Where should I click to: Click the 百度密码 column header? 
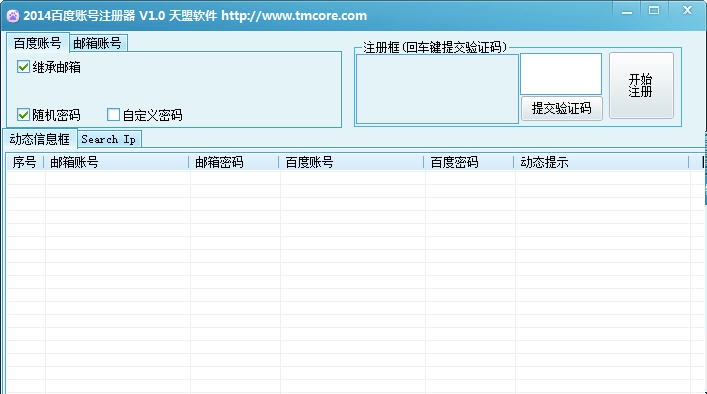tap(469, 162)
